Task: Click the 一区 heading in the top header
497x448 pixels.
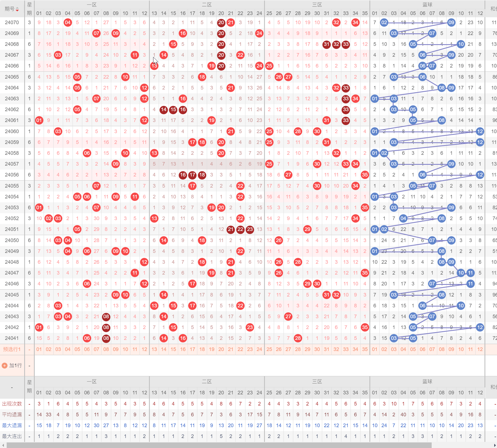Action: (x=92, y=4)
